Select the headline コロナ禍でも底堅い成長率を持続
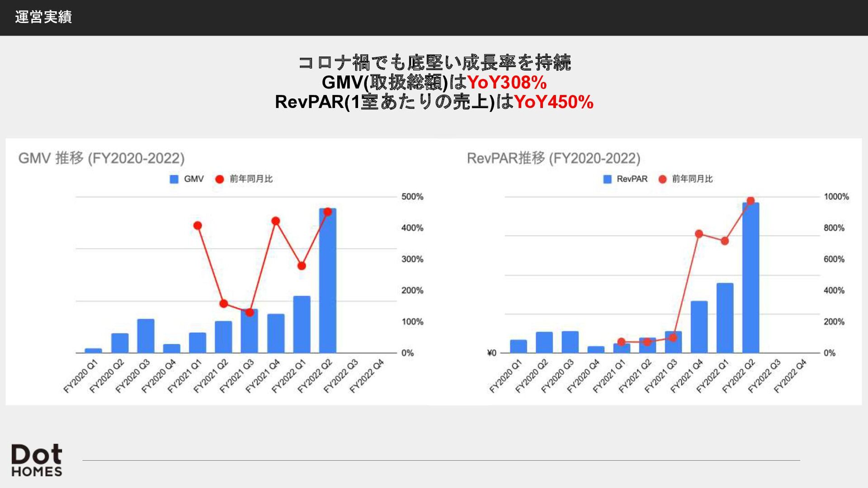The width and height of the screenshot is (868, 488). pyautogui.click(x=434, y=62)
